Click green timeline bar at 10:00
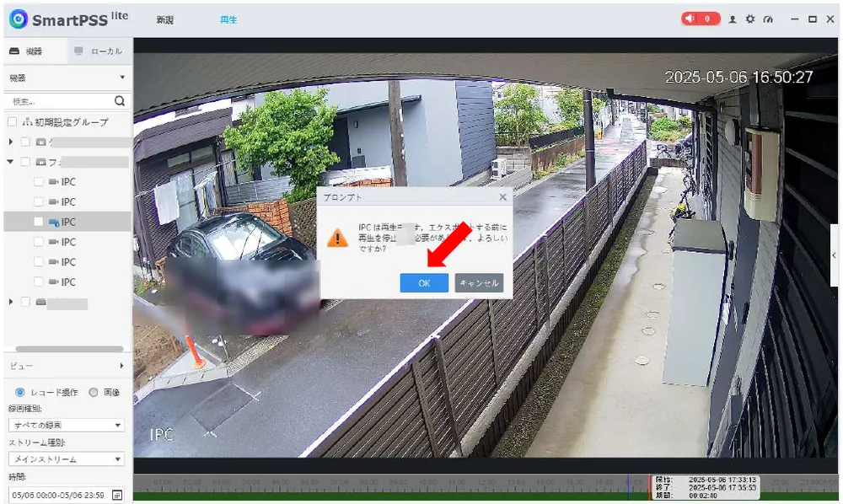The height and width of the screenshot is (504, 843). point(428,496)
